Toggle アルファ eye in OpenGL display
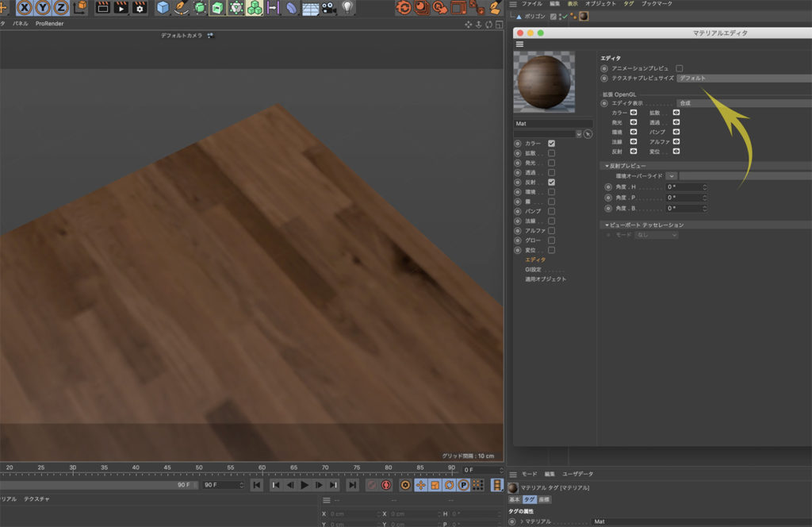Image resolution: width=812 pixels, height=527 pixels. tap(676, 141)
